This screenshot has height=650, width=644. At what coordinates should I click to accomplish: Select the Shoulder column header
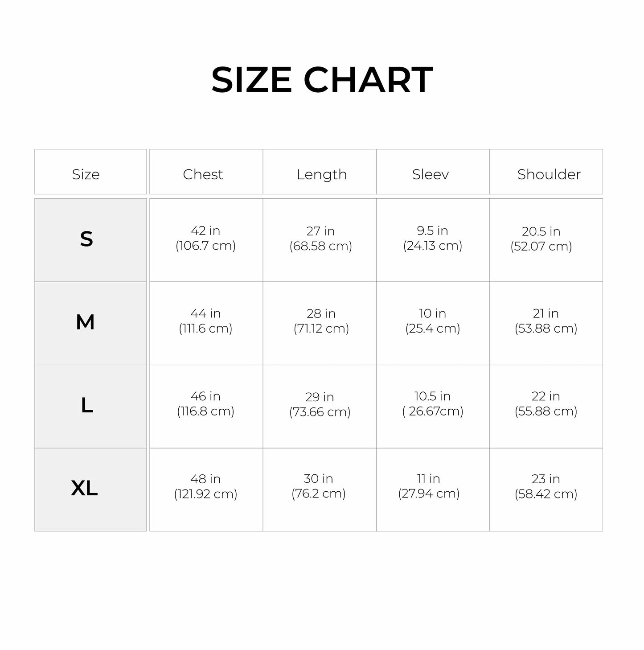(x=549, y=174)
